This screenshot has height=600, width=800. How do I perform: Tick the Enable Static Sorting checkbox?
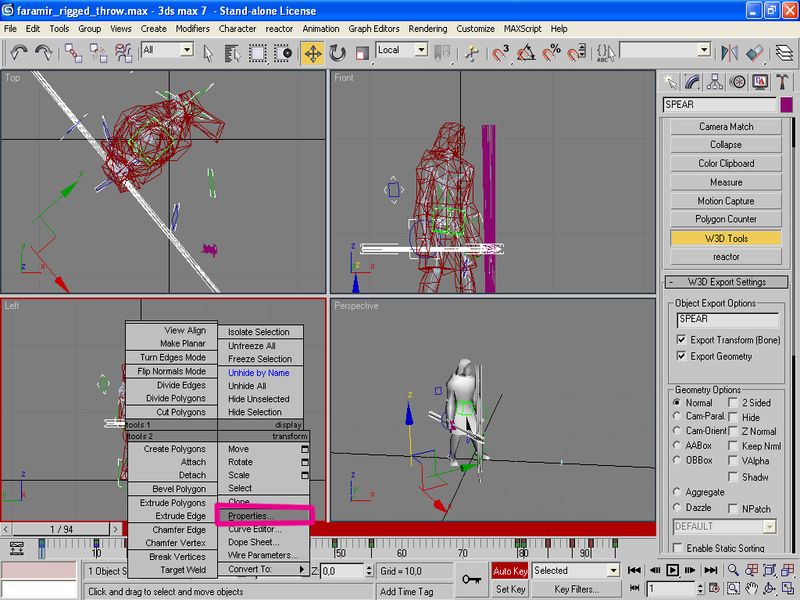tap(678, 548)
